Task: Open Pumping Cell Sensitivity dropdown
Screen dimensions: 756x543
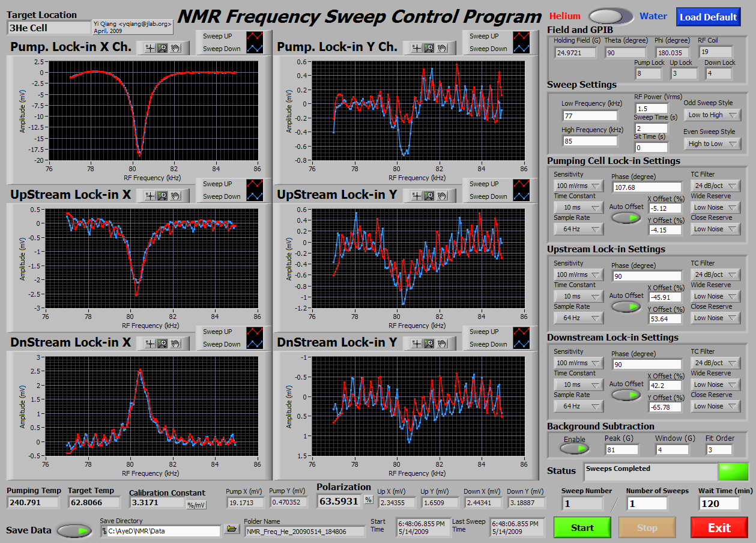Action: [578, 186]
